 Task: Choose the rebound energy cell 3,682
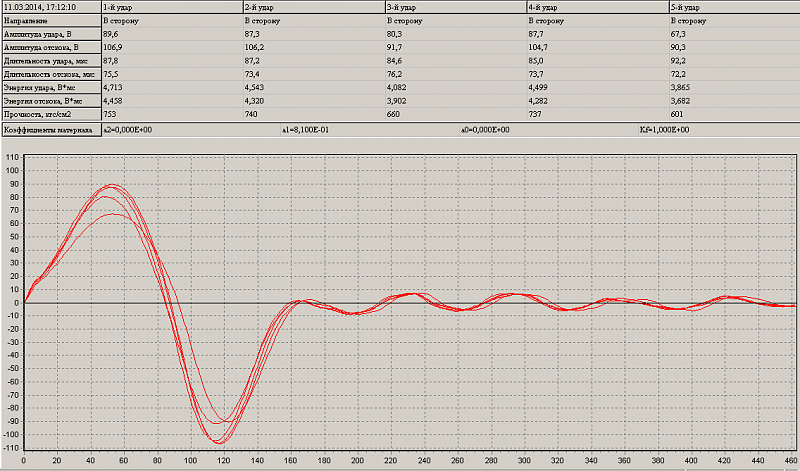pos(681,101)
